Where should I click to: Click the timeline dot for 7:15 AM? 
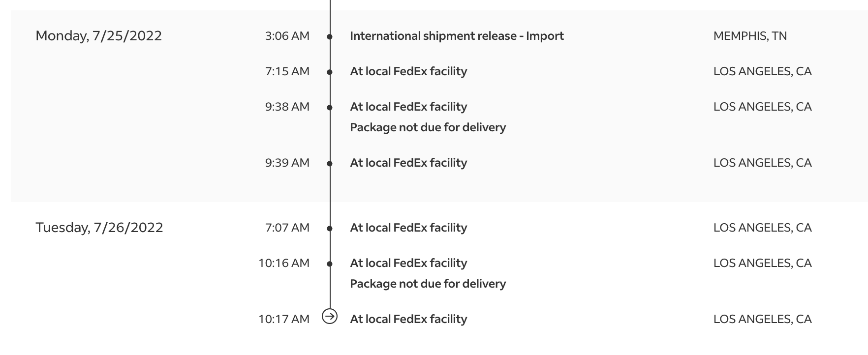coord(330,72)
